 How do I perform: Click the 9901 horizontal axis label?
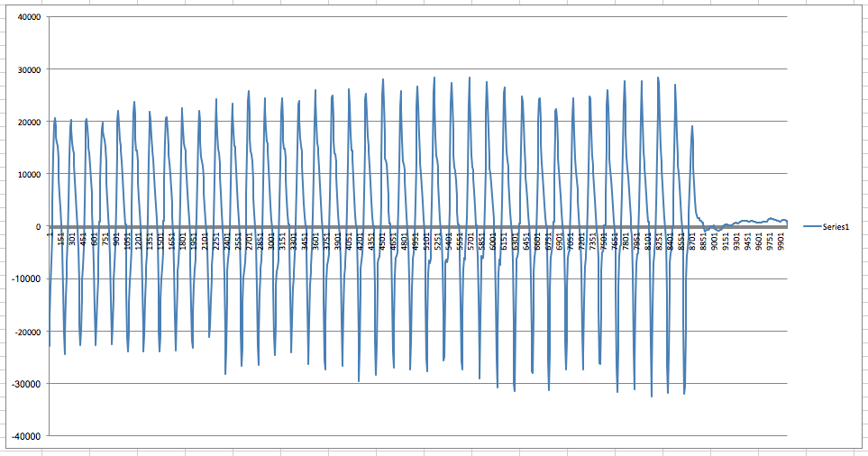781,242
